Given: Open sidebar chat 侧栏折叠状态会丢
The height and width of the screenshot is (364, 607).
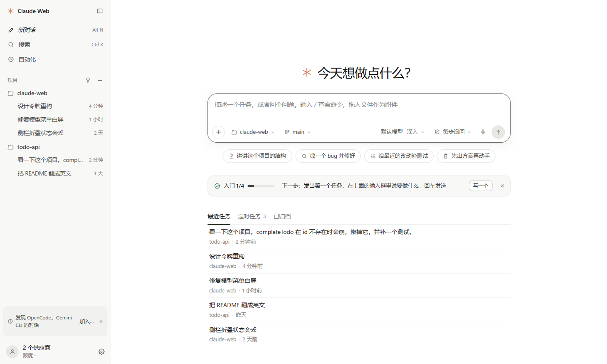Looking at the screenshot, I should click(55, 133).
